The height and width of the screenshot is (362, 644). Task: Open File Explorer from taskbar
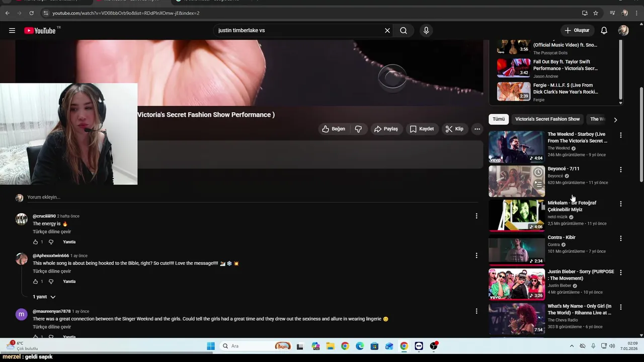pos(330,346)
